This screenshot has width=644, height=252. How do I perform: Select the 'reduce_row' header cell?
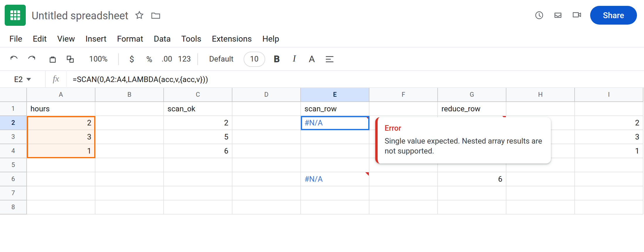(x=472, y=109)
